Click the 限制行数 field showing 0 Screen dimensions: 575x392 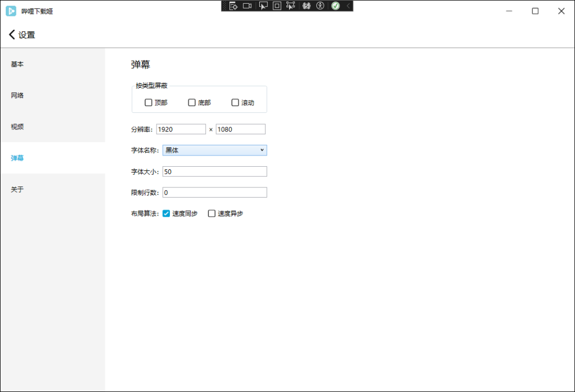215,192
